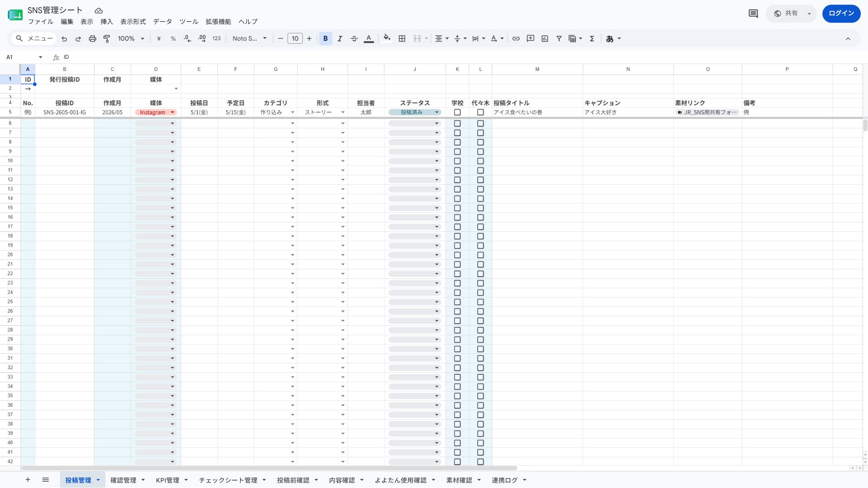The width and height of the screenshot is (868, 488).
Task: Decrease decimal places icon
Action: click(188, 39)
